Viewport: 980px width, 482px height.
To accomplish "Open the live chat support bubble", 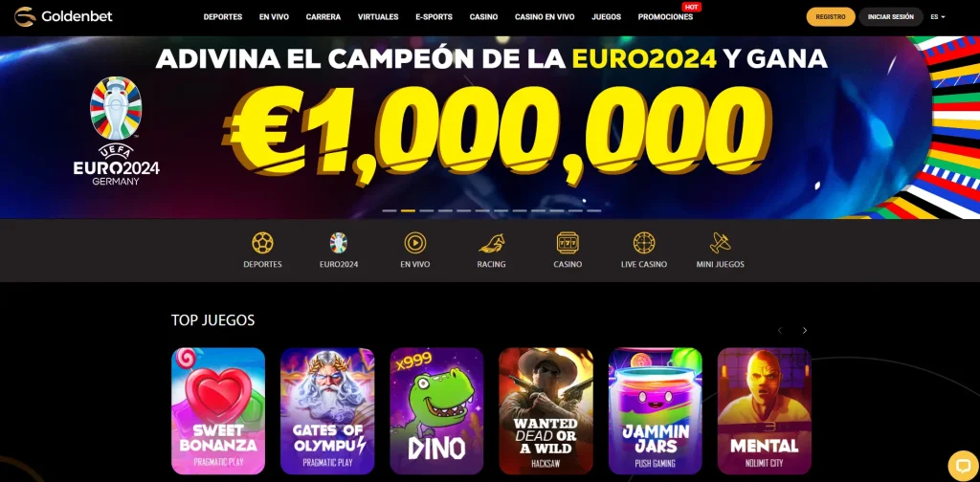I will [963, 466].
